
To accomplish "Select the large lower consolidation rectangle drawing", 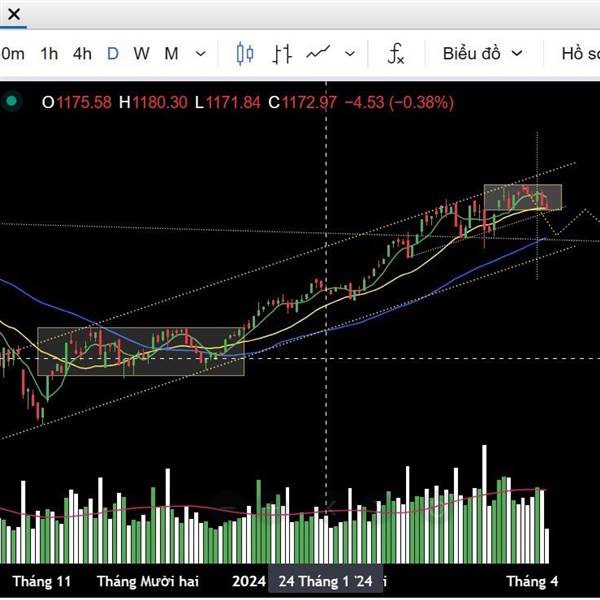I will tap(141, 352).
